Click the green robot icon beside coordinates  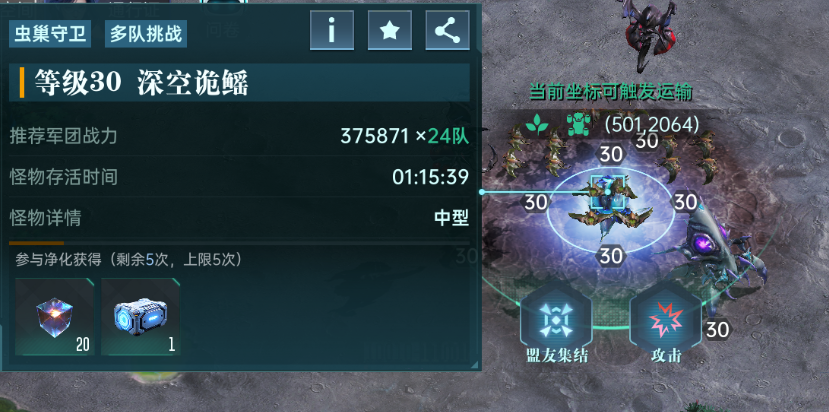pyautogui.click(x=578, y=125)
